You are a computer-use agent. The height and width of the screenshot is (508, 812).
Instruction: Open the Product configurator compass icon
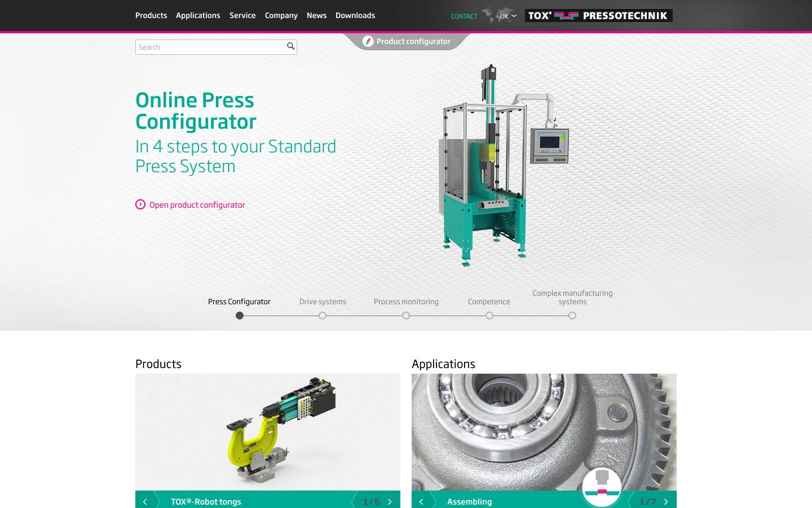click(x=369, y=41)
